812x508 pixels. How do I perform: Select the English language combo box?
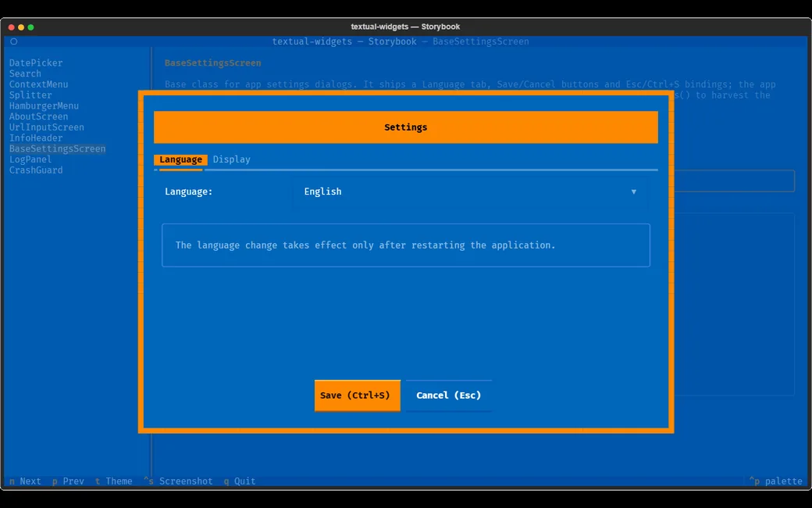tap(471, 191)
